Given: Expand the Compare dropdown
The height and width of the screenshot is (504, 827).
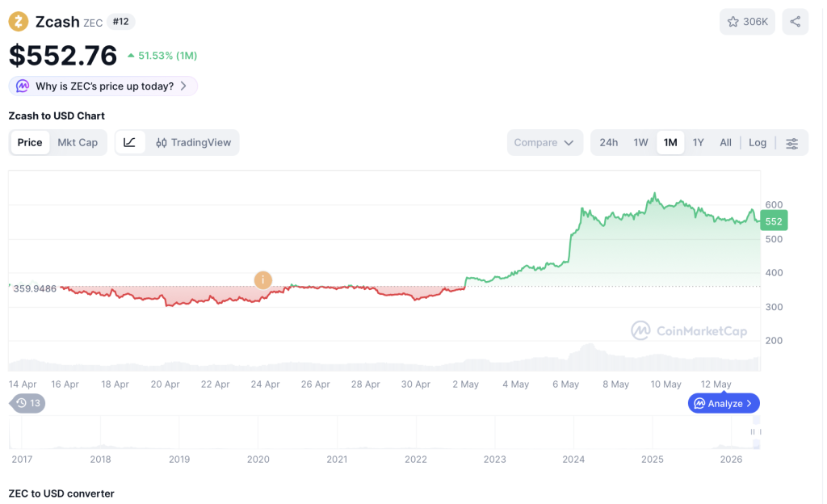Looking at the screenshot, I should [x=544, y=142].
